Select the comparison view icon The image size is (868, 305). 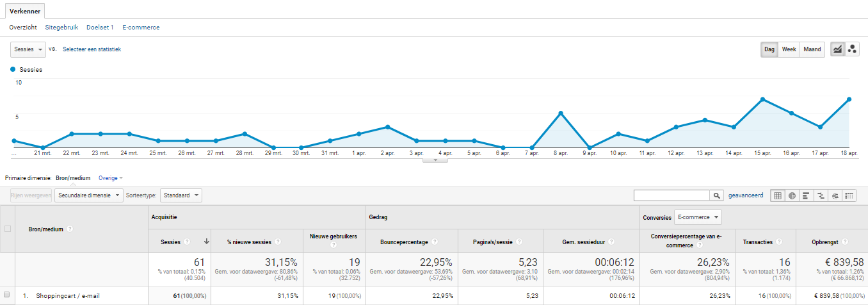(821, 195)
